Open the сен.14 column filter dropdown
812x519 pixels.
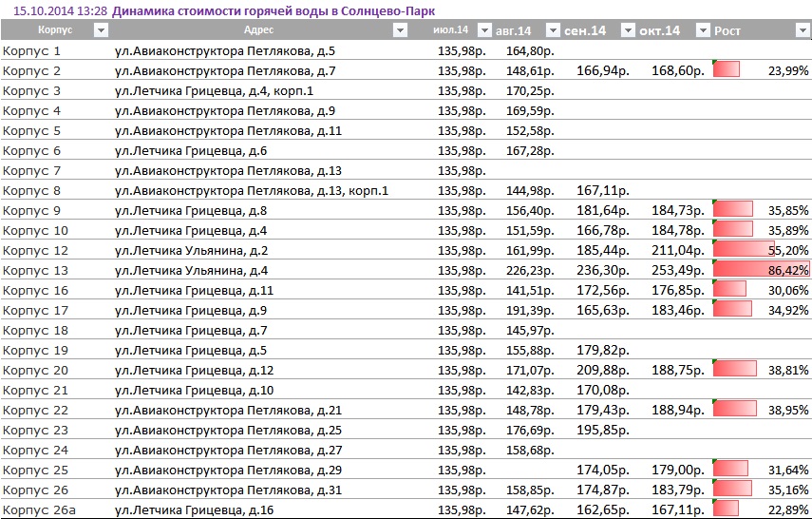click(x=628, y=30)
